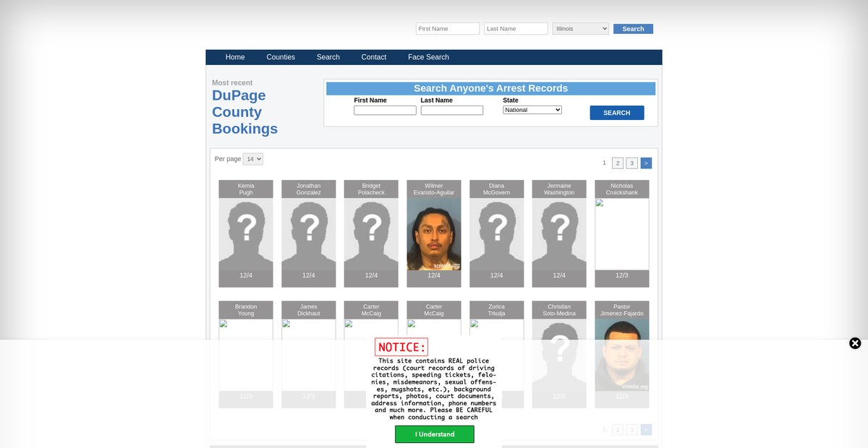
Task: Click the blue SEARCH button
Action: click(617, 113)
